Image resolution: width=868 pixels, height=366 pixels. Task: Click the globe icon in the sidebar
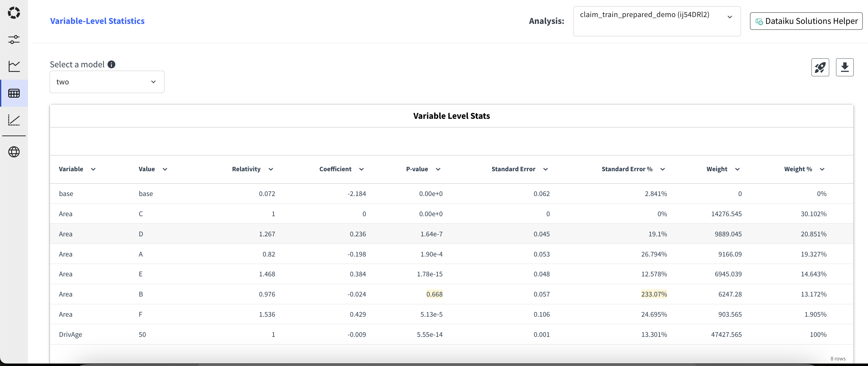coord(14,152)
